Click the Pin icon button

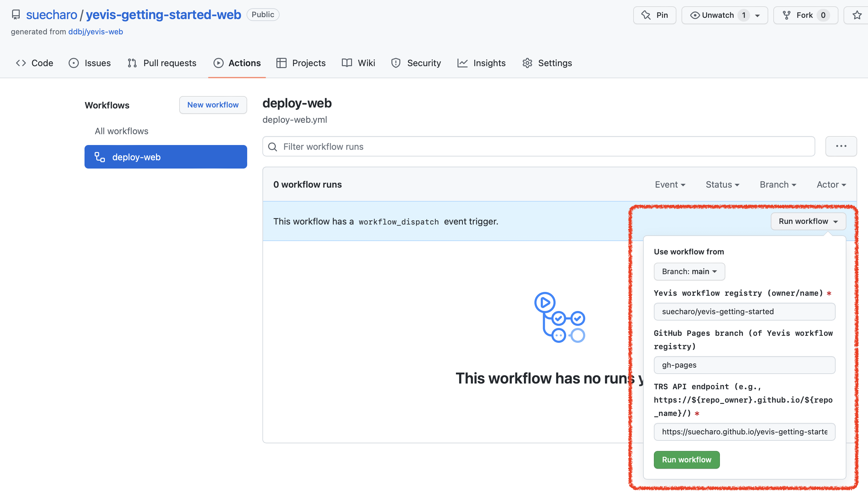tap(646, 15)
